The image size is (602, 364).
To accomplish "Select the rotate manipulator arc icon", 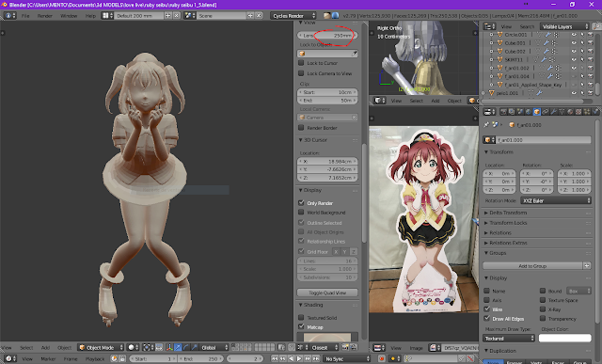I will (186, 347).
